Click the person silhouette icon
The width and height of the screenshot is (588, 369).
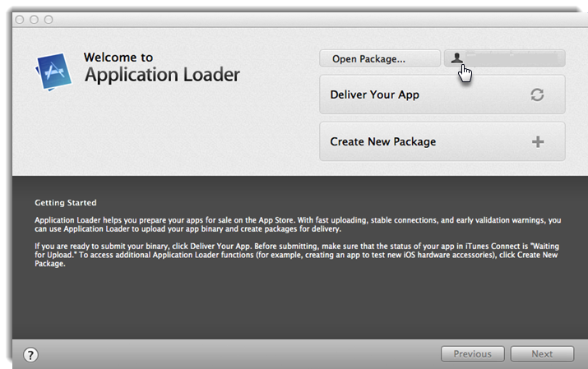[x=456, y=58]
